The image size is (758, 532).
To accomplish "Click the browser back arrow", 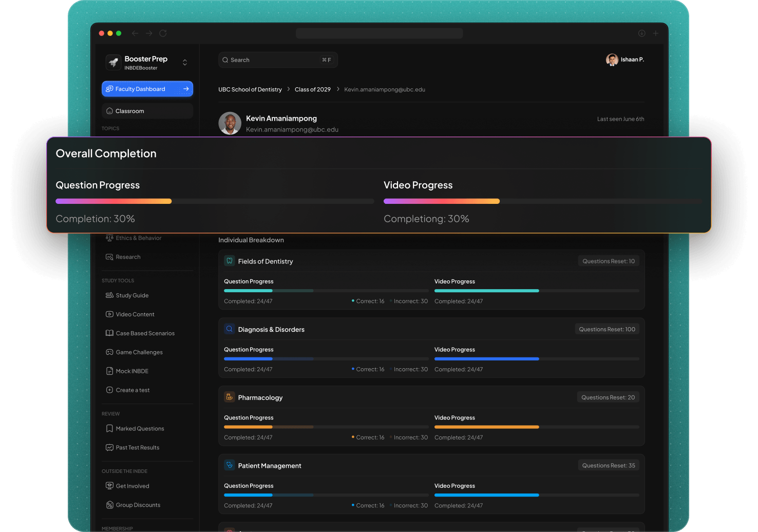I will coord(135,33).
